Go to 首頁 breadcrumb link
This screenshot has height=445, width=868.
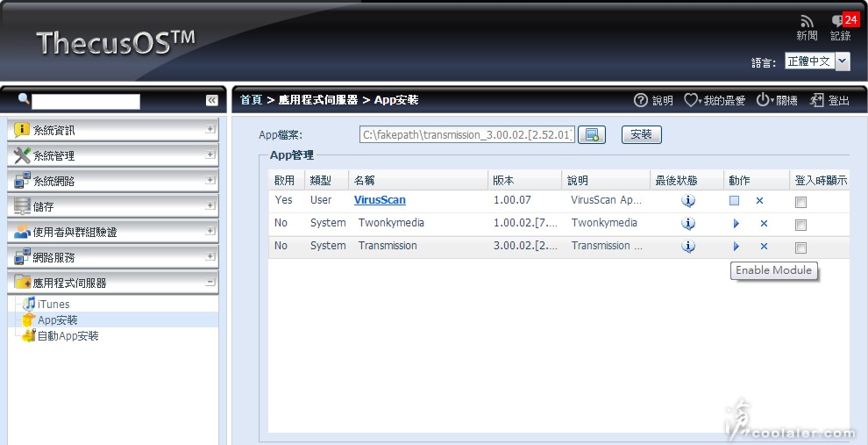pyautogui.click(x=251, y=100)
